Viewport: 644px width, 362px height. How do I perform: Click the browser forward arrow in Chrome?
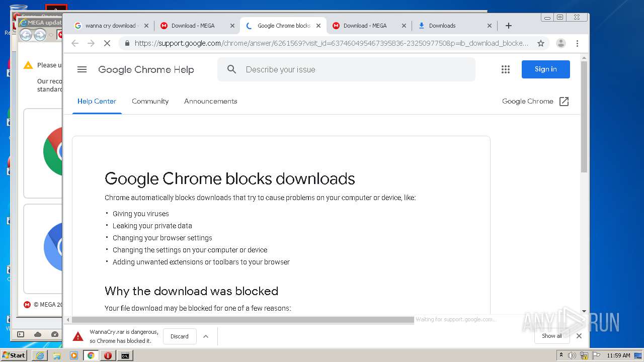91,43
